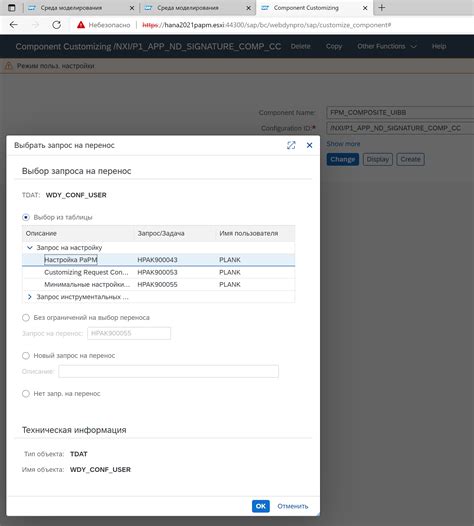Confirm with the OK button
The height and width of the screenshot is (526, 474).
(x=261, y=506)
